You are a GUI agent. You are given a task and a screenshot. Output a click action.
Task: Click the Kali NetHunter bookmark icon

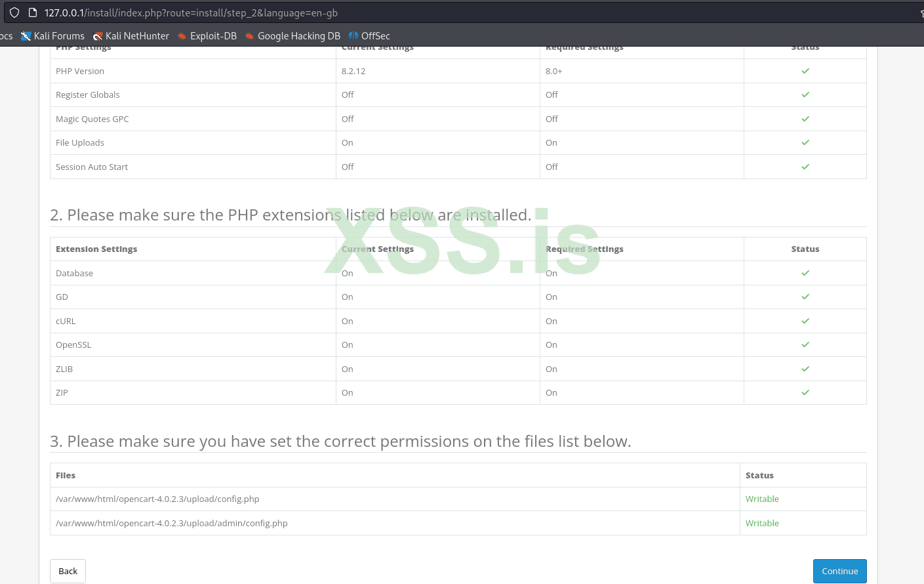[98, 36]
